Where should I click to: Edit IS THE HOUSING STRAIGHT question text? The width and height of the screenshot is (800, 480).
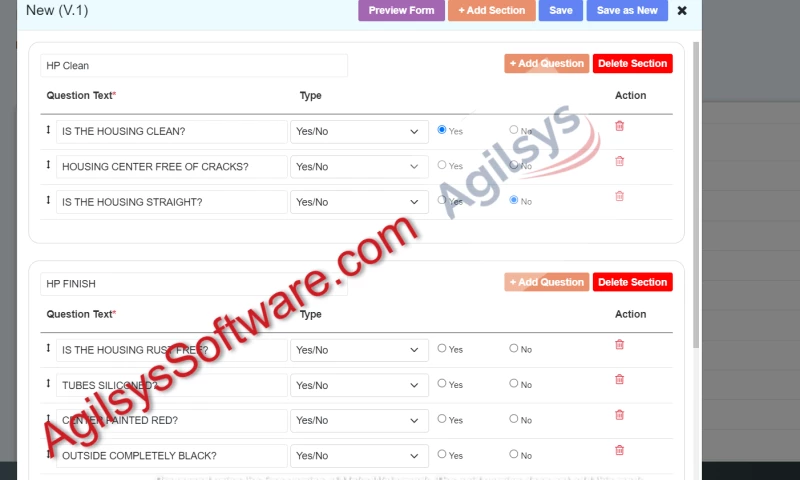coord(171,202)
